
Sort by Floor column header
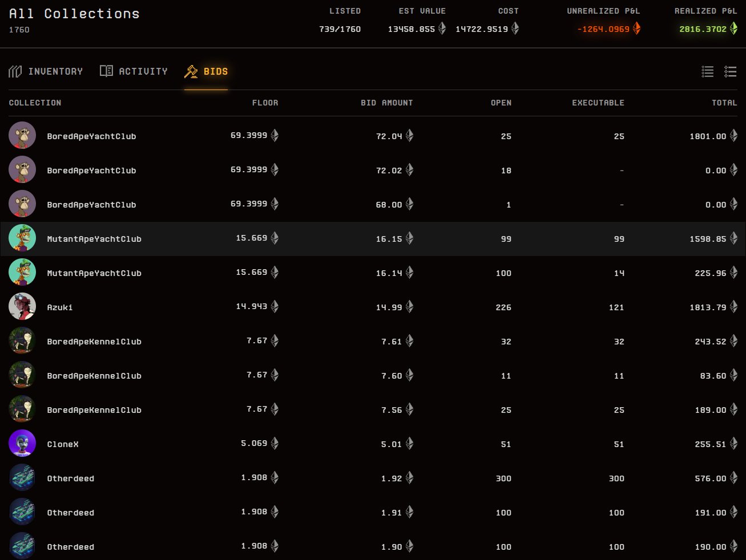[x=265, y=103]
